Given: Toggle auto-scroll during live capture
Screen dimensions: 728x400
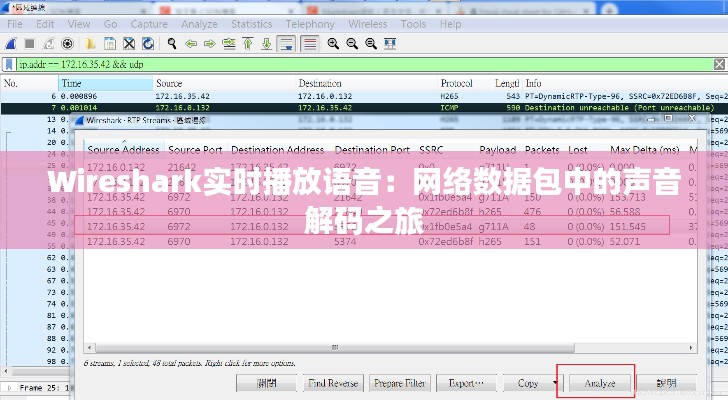Looking at the screenshot, I should [x=287, y=43].
